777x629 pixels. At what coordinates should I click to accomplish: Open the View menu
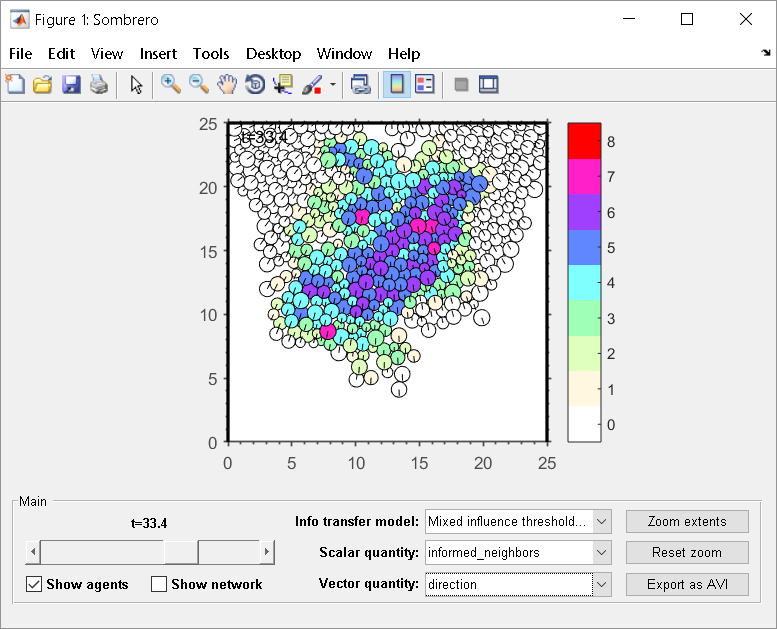[x=107, y=54]
